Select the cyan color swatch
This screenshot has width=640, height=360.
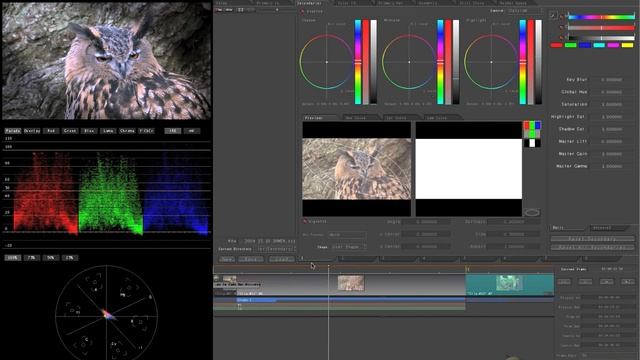(x=599, y=45)
